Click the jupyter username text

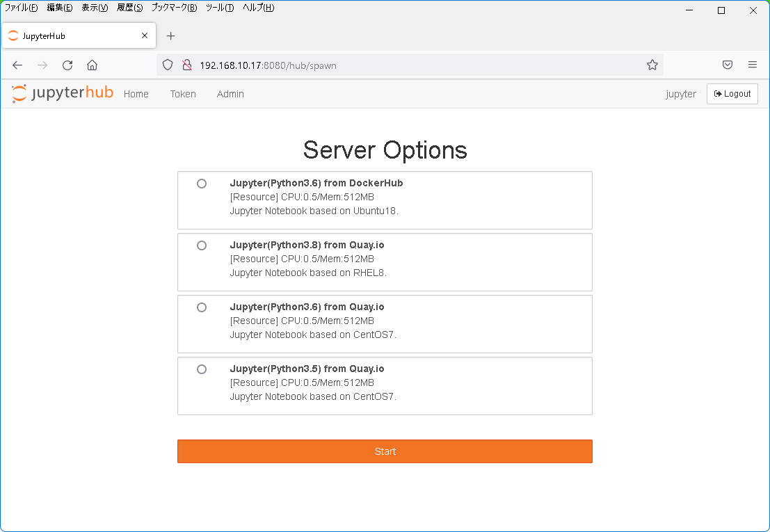pos(681,94)
